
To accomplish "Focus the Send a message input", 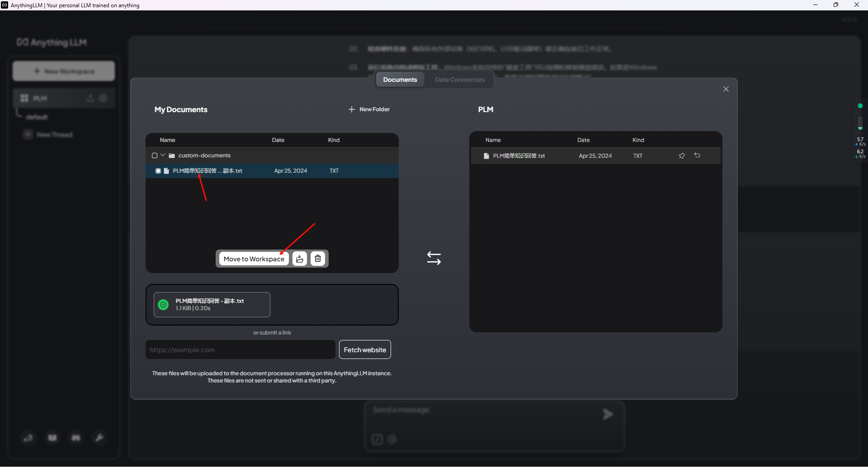I will [x=484, y=410].
